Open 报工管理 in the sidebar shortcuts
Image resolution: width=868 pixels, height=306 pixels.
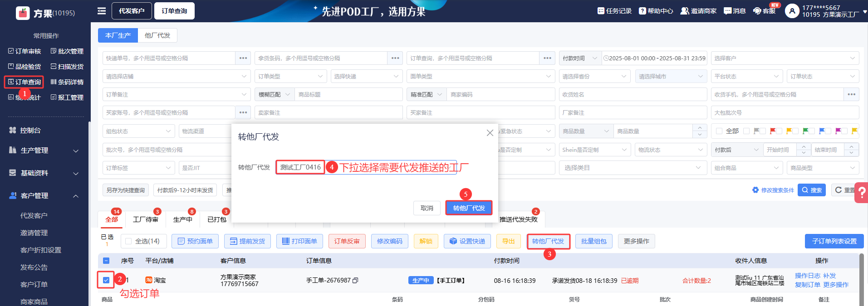67,97
